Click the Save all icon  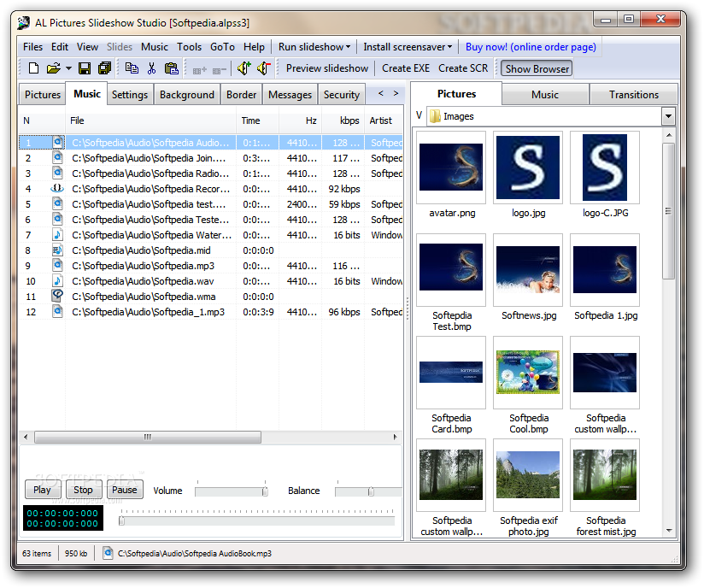point(104,68)
